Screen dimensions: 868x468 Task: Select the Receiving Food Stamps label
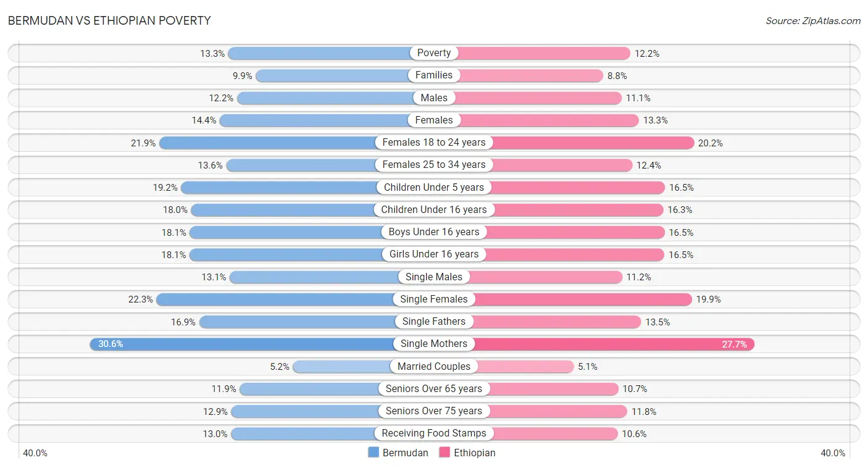pos(434,433)
